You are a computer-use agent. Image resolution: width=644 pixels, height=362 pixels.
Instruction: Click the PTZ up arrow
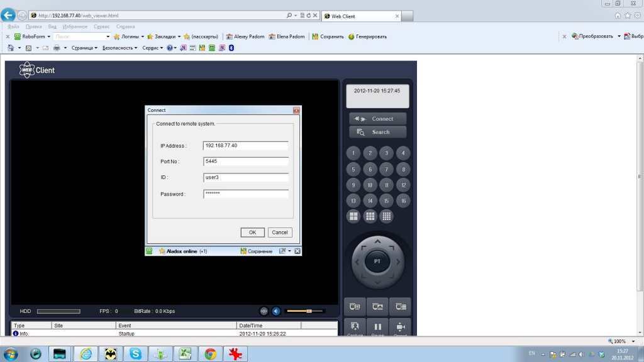pos(377,242)
